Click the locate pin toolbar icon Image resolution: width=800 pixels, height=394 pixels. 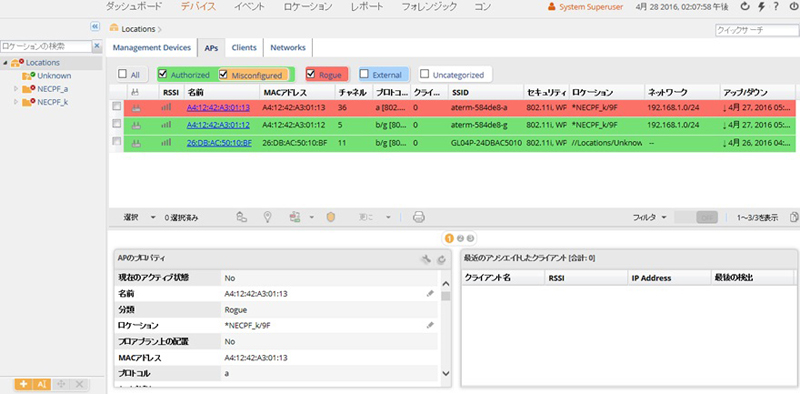[x=267, y=217]
